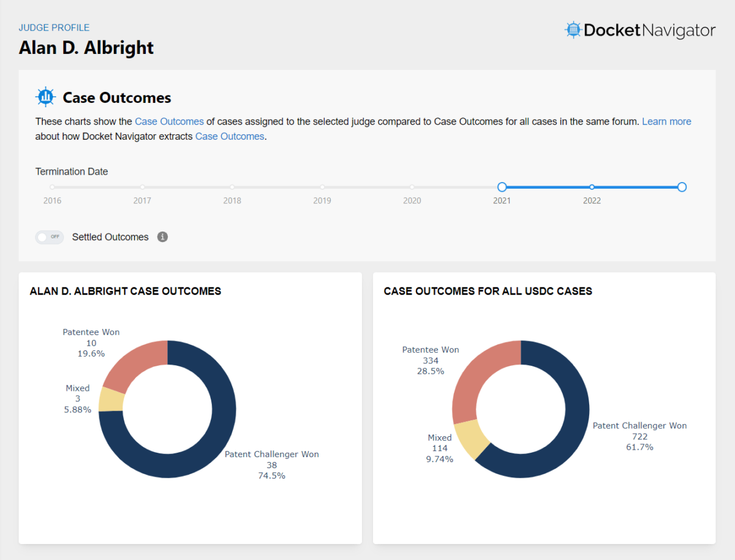Open the first Case Outcomes link
The height and width of the screenshot is (560, 735).
coord(169,121)
